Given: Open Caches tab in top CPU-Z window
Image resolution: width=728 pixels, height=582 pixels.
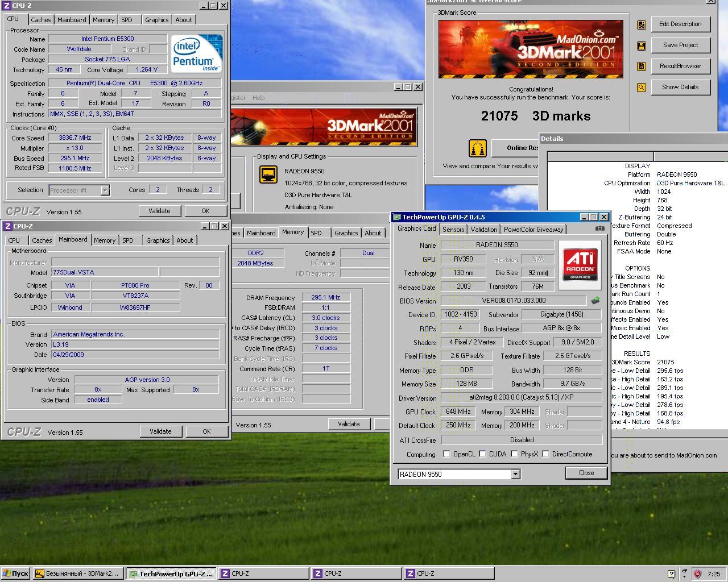Looking at the screenshot, I should (x=40, y=20).
